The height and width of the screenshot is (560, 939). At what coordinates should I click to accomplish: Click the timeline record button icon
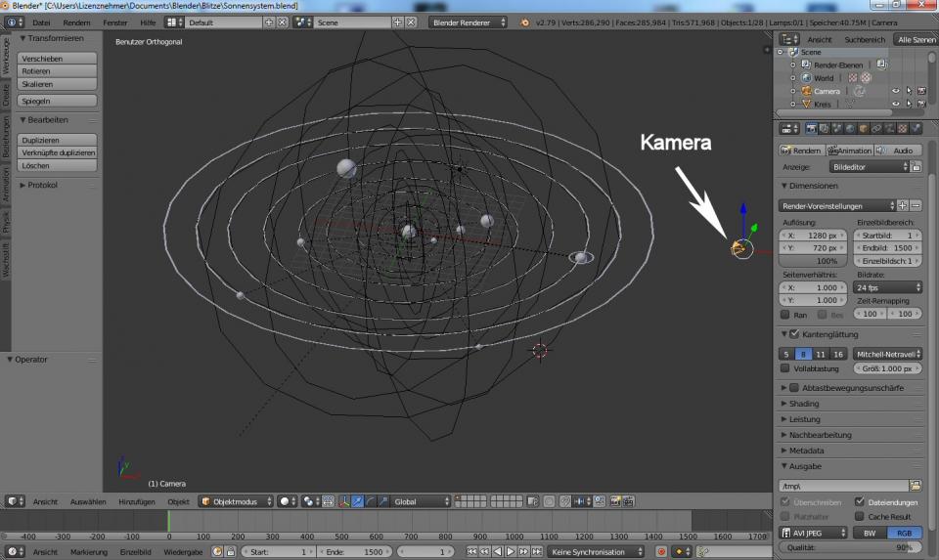pos(661,552)
